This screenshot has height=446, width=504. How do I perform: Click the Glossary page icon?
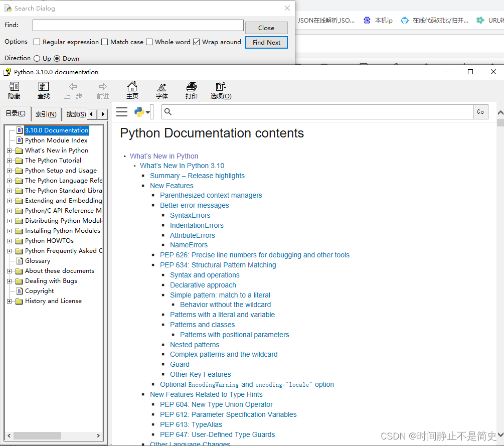(x=20, y=260)
